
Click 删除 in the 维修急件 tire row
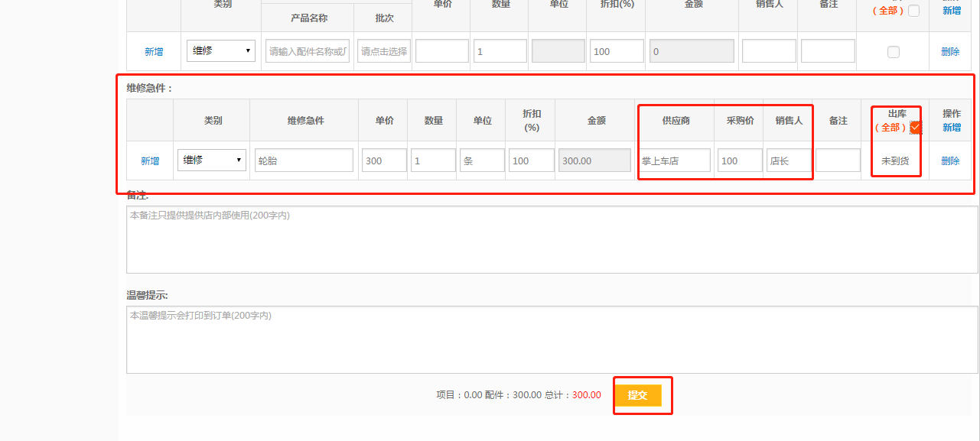click(x=950, y=161)
